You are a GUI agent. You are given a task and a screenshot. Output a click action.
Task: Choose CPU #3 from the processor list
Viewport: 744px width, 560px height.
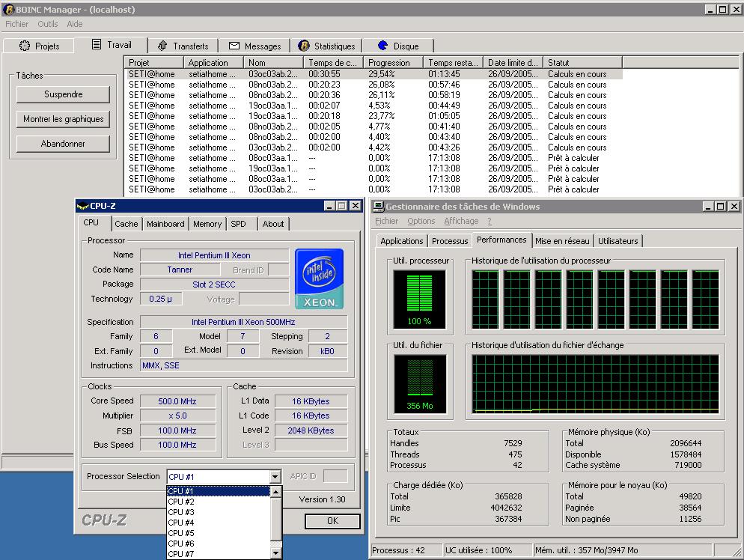(219, 512)
